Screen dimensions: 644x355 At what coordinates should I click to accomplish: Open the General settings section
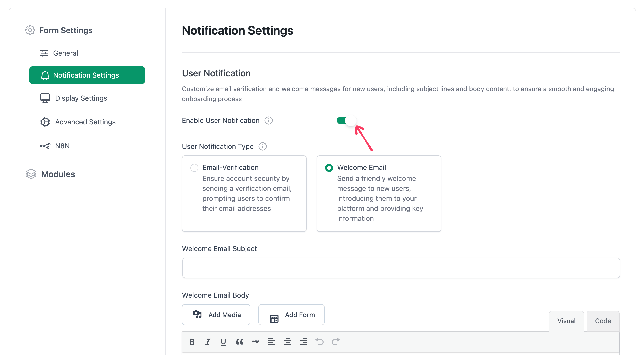pos(59,53)
